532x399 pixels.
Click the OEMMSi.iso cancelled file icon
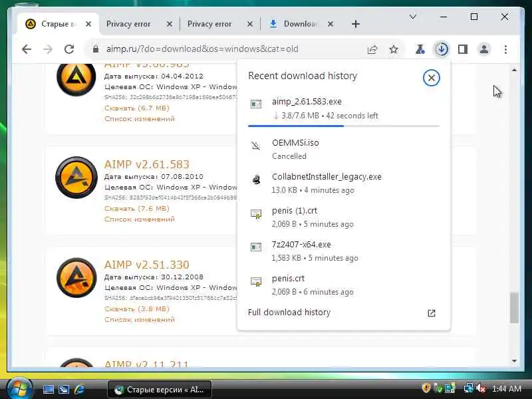click(256, 146)
